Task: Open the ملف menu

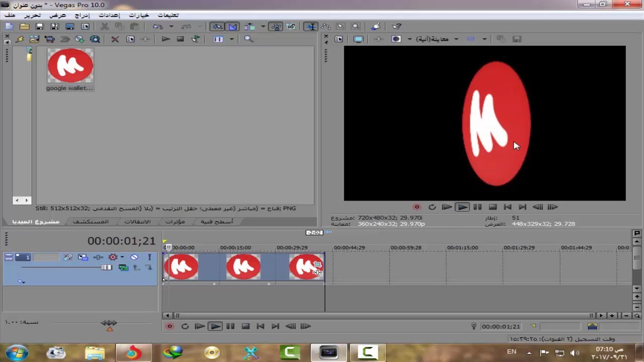Action: click(x=10, y=15)
